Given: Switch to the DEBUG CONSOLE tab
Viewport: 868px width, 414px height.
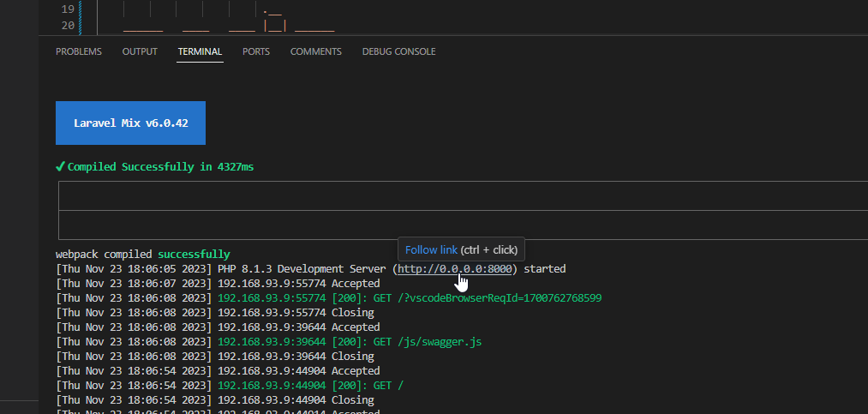Looking at the screenshot, I should point(398,51).
